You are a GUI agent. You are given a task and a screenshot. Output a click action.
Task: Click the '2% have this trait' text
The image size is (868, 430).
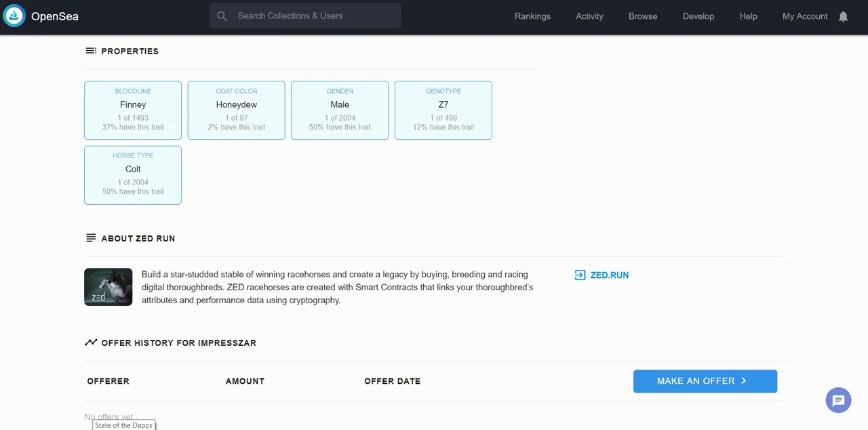click(x=237, y=127)
